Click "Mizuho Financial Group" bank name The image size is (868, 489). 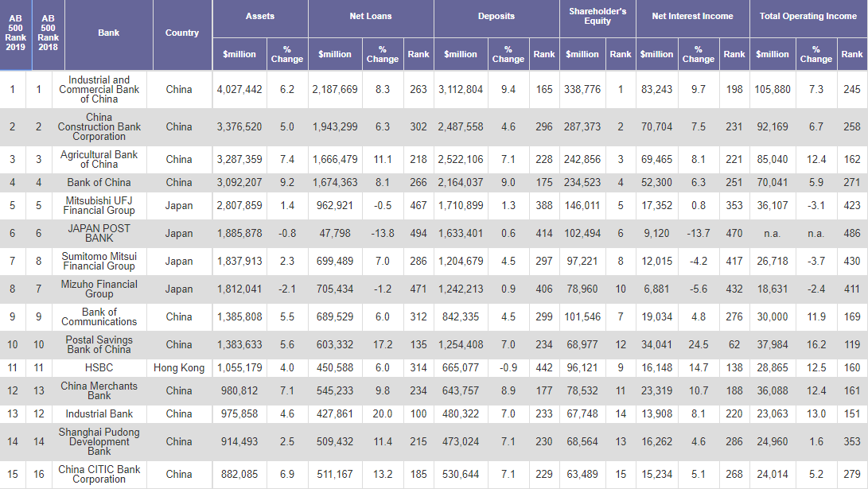(x=99, y=289)
